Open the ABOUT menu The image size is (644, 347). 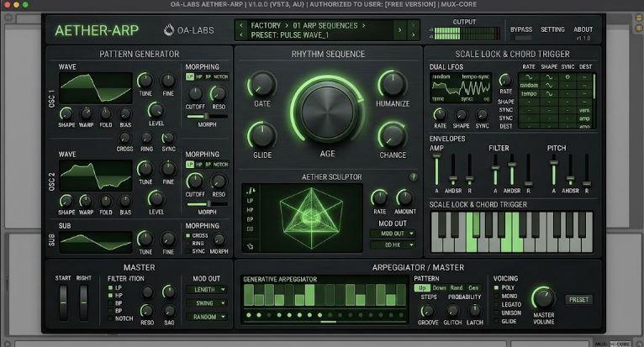tap(583, 29)
